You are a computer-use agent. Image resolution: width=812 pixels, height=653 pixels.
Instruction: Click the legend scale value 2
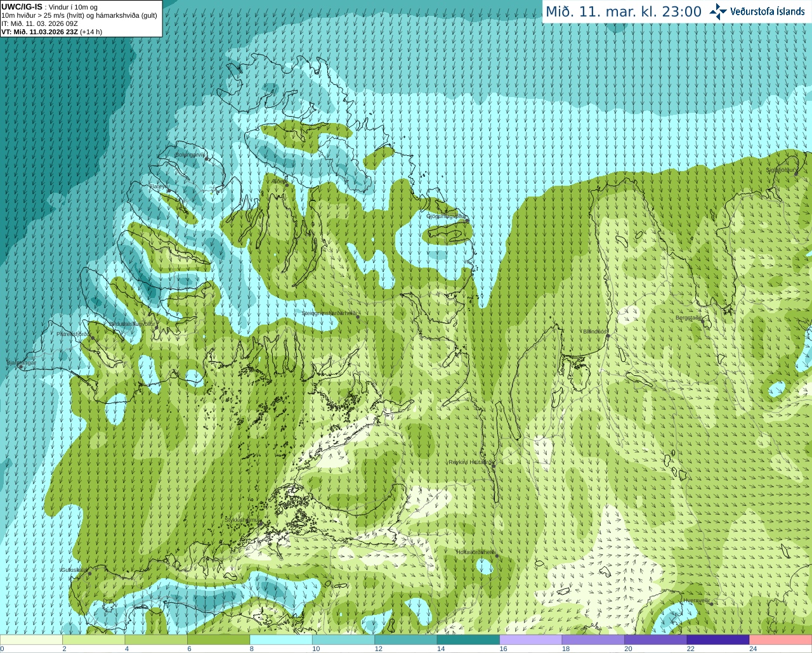(65, 649)
